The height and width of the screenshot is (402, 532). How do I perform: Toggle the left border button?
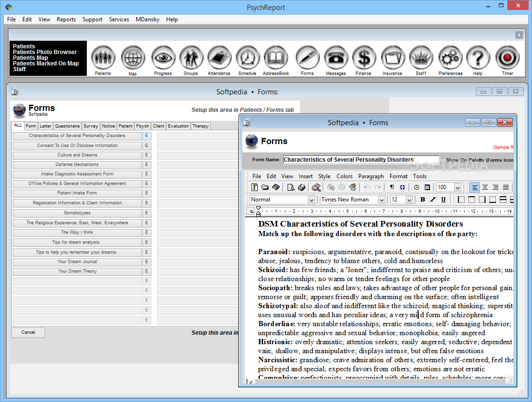[461, 200]
